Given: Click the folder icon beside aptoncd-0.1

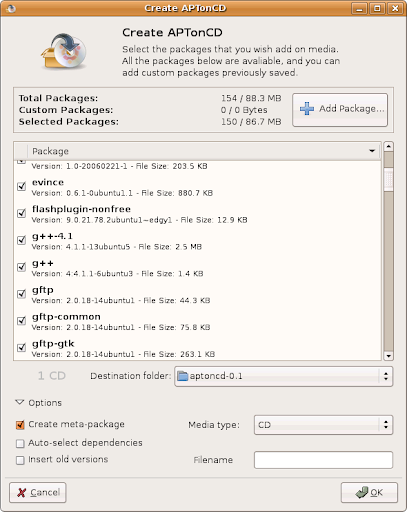Looking at the screenshot, I should click(183, 376).
